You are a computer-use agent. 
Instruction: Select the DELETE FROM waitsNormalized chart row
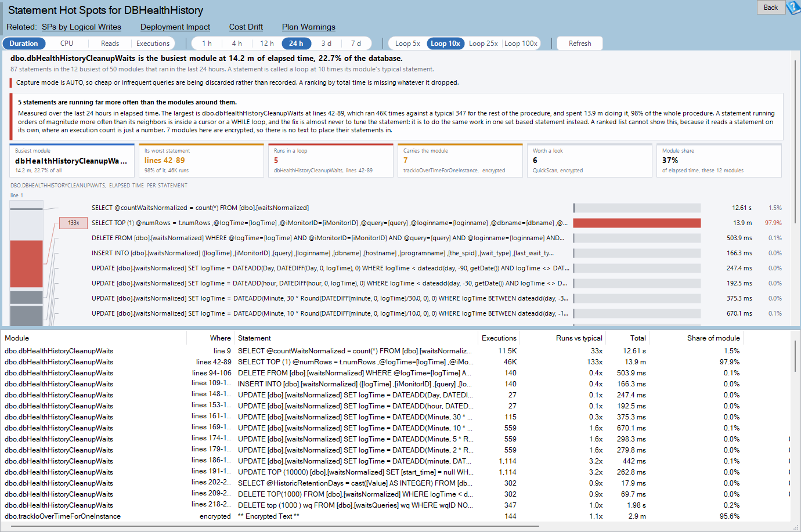tap(436, 238)
